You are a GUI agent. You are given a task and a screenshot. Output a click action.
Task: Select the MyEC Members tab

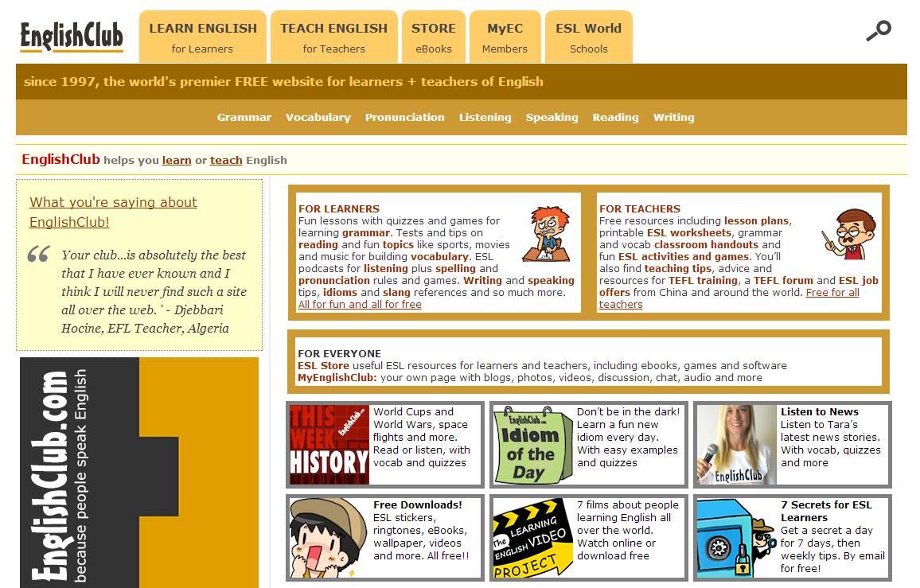click(505, 37)
